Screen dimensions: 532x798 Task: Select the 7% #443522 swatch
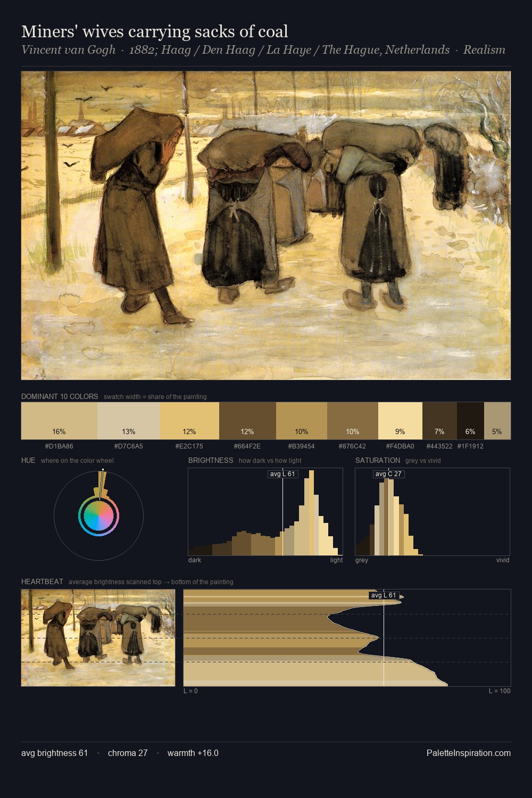click(x=439, y=420)
